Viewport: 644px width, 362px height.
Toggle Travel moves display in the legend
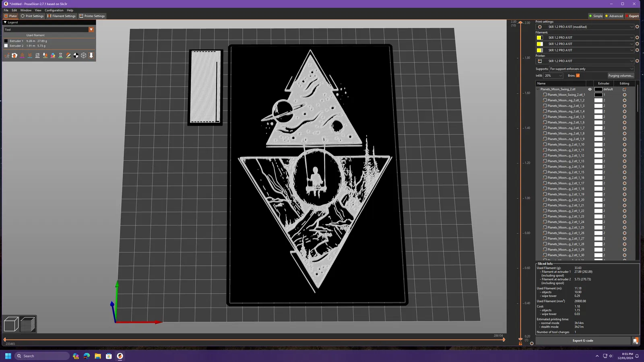tap(7, 56)
